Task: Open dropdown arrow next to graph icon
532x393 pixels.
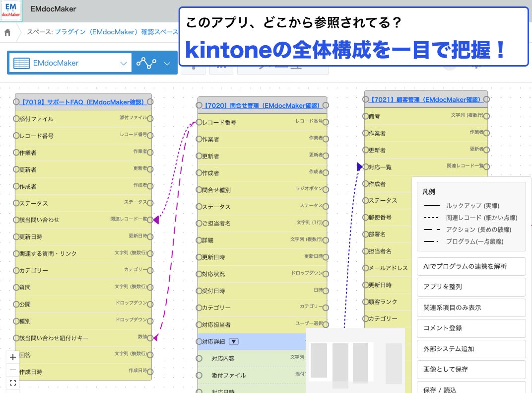Action: pyautogui.click(x=167, y=63)
